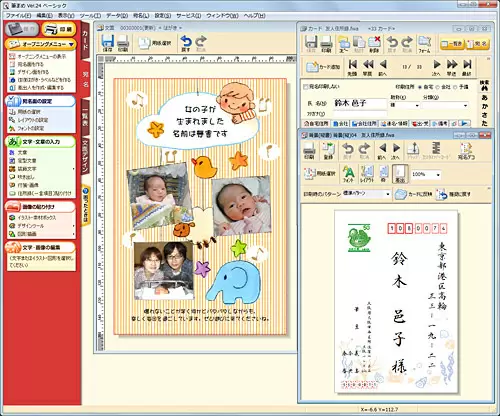Select the 会社 radio button for print address
This screenshot has width=500, height=416.
pyautogui.click(x=438, y=87)
